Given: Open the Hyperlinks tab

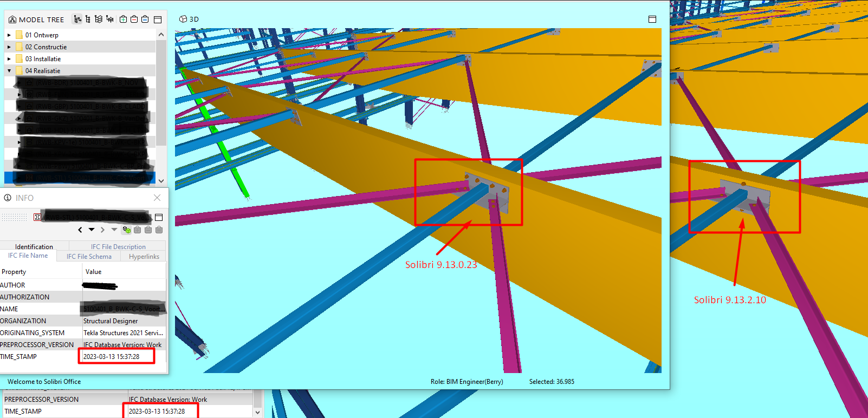Looking at the screenshot, I should tap(144, 257).
